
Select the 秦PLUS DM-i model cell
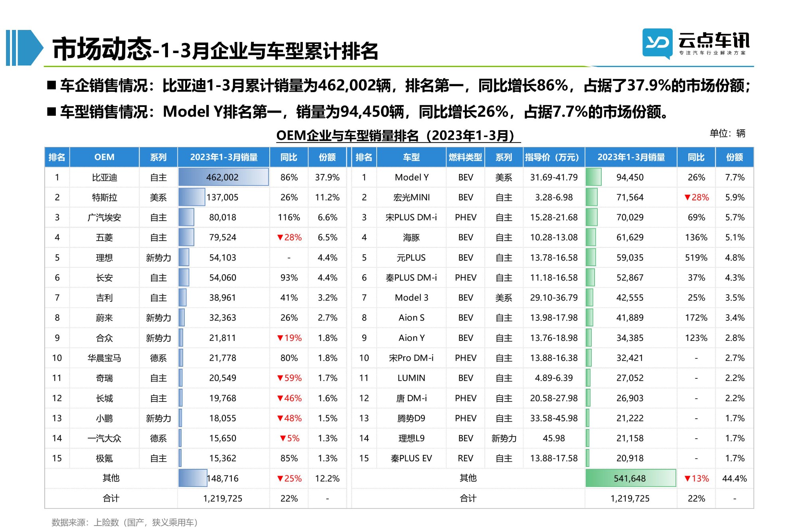(x=411, y=277)
